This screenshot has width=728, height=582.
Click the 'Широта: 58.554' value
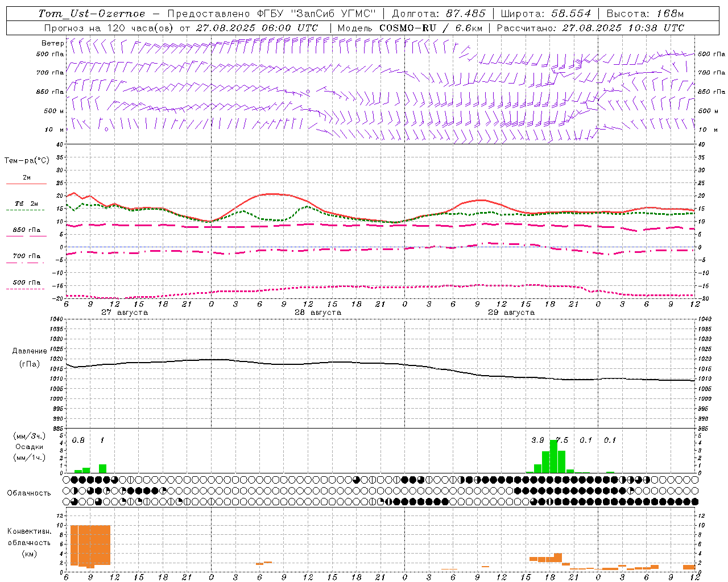(546, 14)
